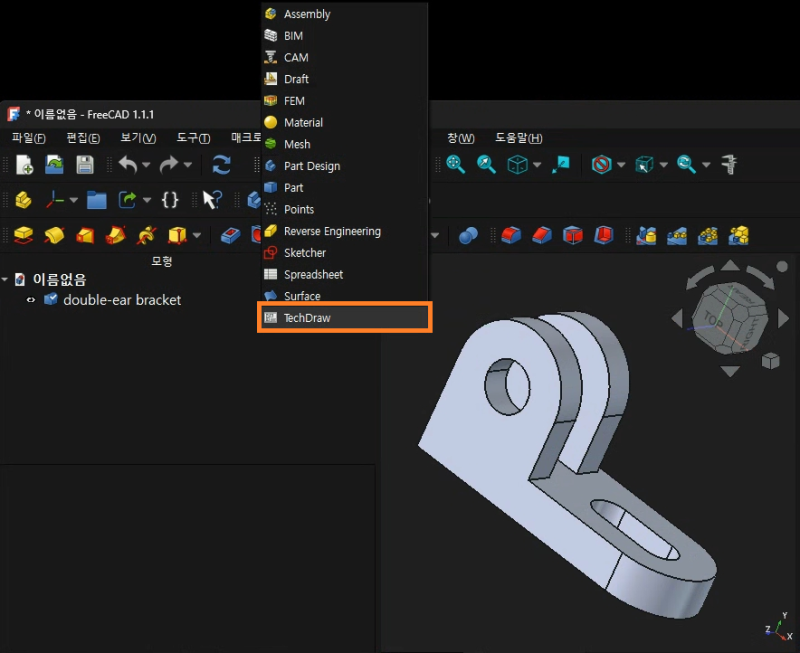Click the Linear Pattern icon
Screen dimensions: 800x653
pos(677,235)
